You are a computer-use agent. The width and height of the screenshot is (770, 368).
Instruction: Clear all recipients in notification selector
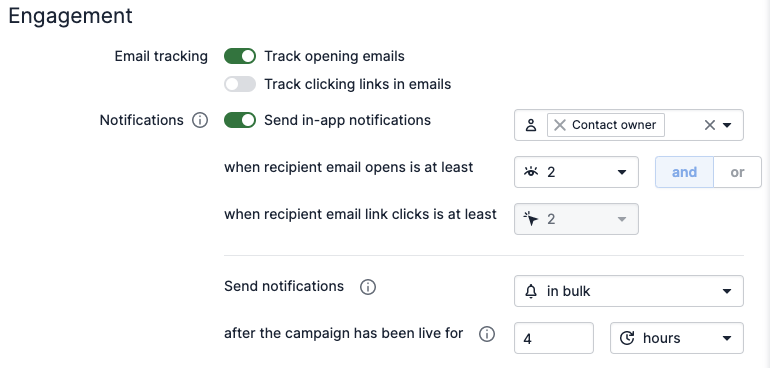710,125
